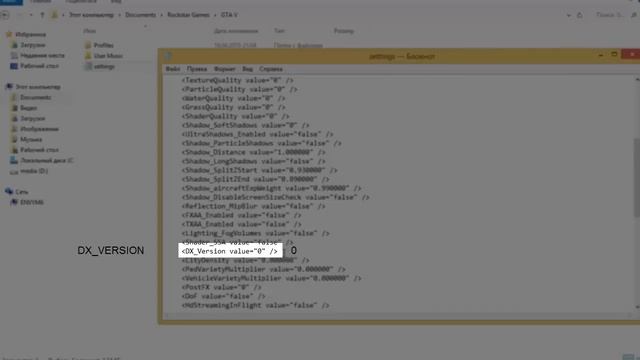The image size is (640, 360).
Task: Click the DX_Version value line
Action: click(x=230, y=251)
